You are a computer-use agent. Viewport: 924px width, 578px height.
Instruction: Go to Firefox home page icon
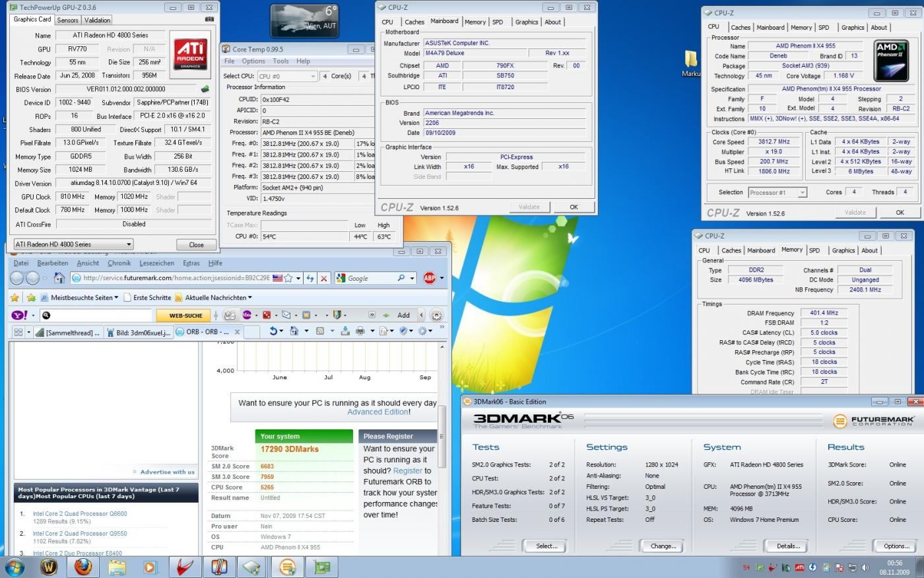59,278
